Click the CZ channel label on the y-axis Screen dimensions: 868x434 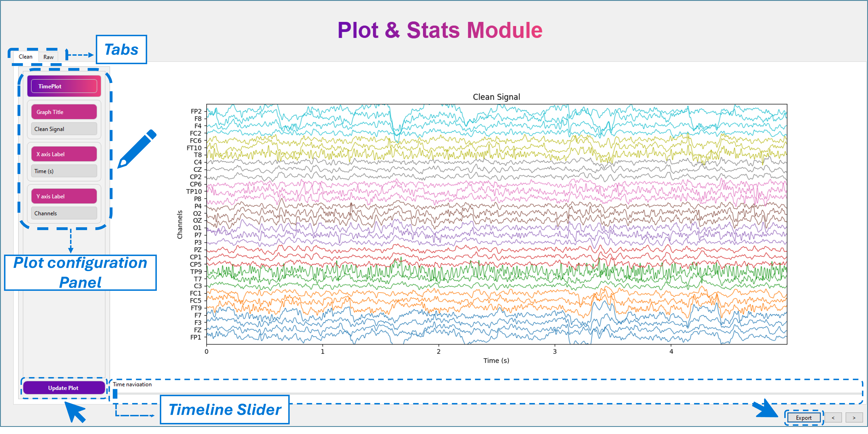(x=198, y=170)
